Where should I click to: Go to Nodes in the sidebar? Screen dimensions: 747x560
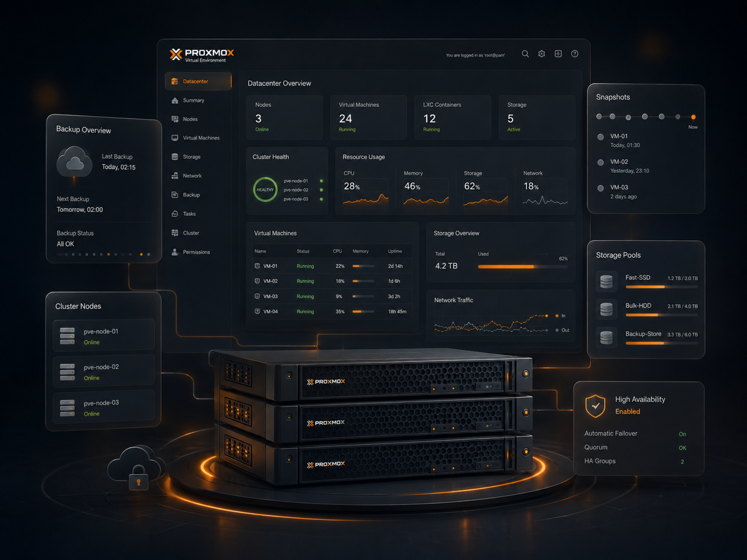198,119
